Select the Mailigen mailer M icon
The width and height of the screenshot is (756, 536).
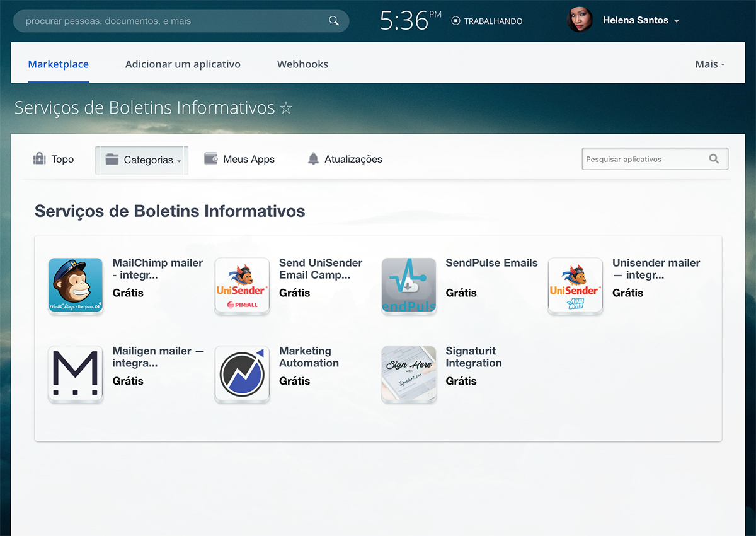tap(76, 374)
